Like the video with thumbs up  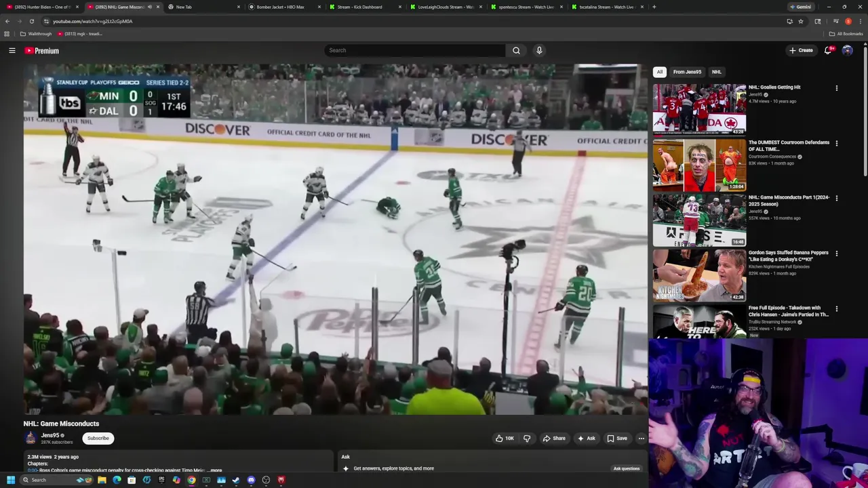click(x=505, y=439)
